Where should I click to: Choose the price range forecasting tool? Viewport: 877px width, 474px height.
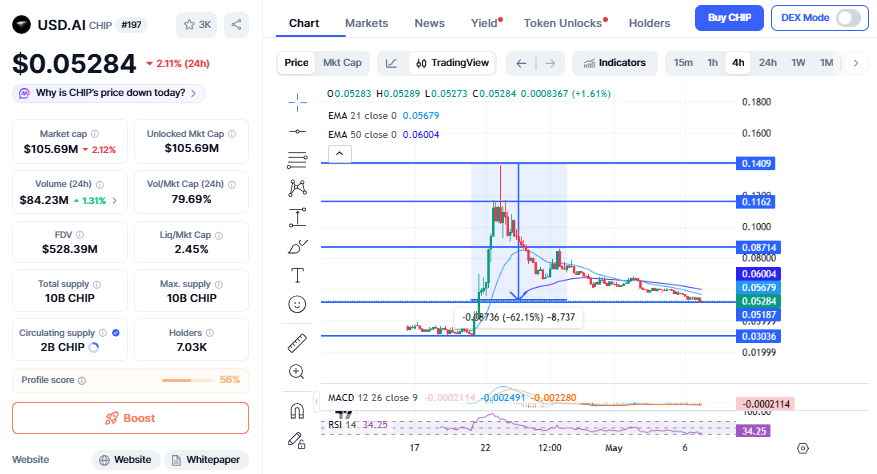pyautogui.click(x=298, y=217)
